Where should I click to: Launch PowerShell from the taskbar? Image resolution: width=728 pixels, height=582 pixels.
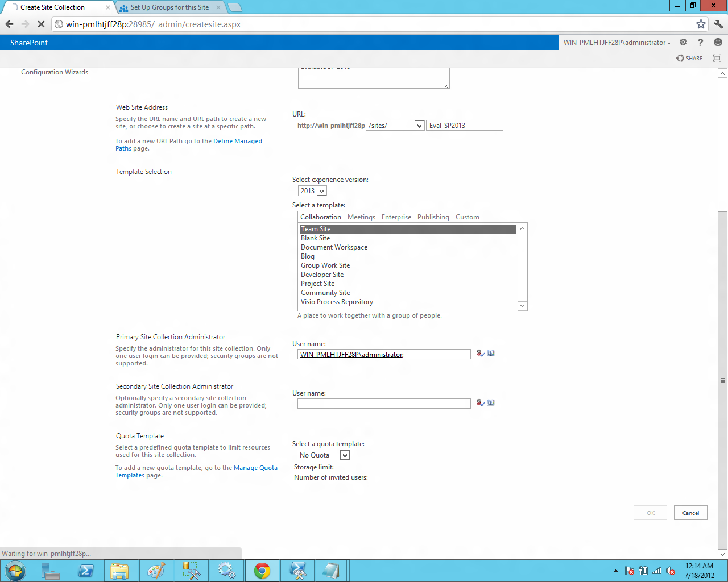(x=86, y=570)
